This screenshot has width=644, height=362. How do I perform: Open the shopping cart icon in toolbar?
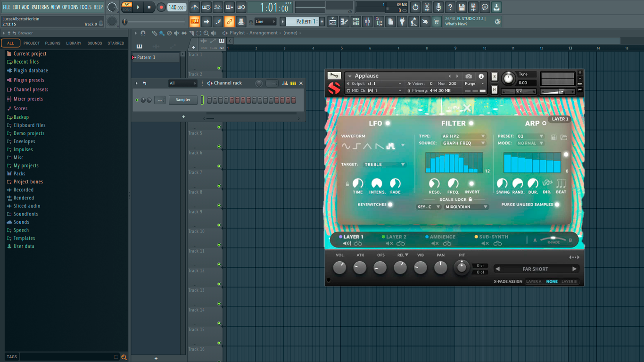[x=437, y=22]
